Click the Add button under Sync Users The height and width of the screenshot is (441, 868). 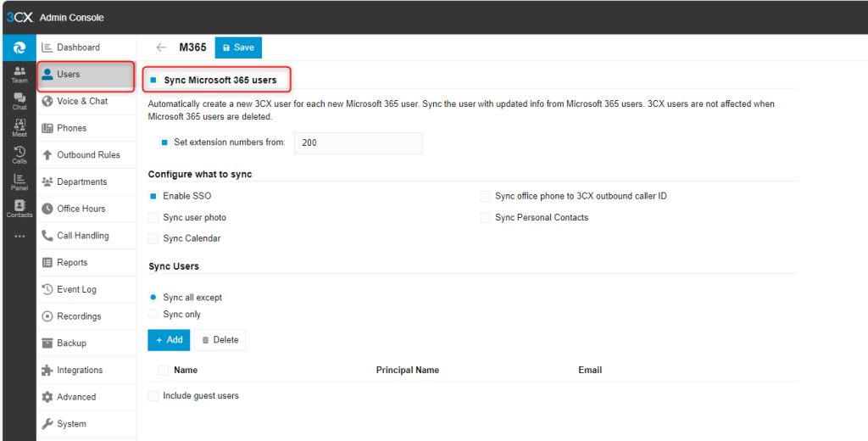tap(169, 340)
